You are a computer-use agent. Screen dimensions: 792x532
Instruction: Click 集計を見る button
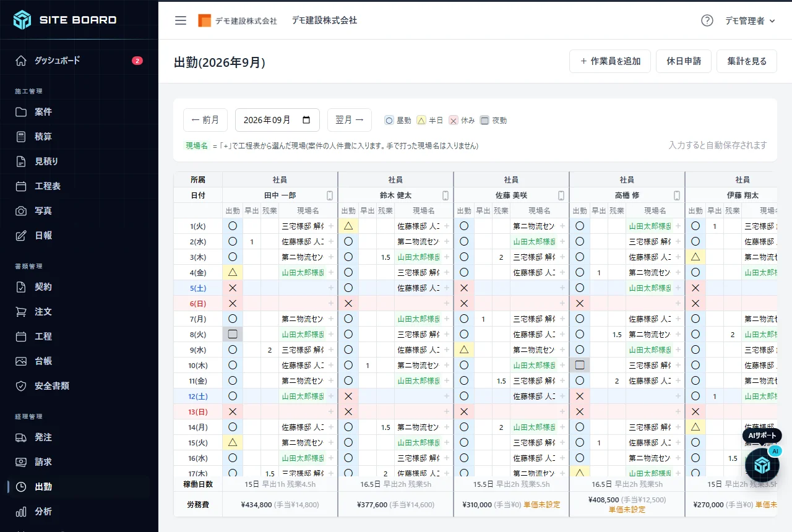[x=747, y=61]
